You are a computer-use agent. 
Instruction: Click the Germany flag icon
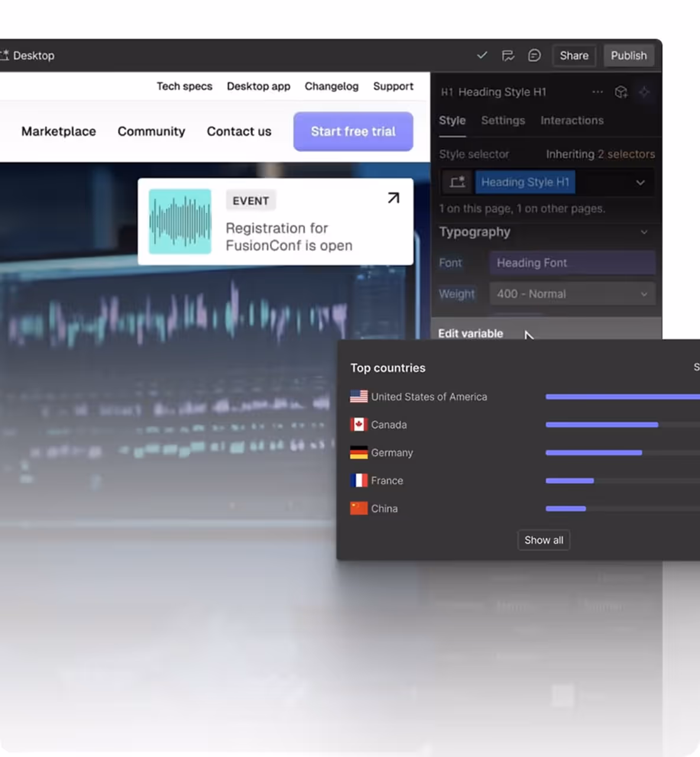pyautogui.click(x=359, y=452)
